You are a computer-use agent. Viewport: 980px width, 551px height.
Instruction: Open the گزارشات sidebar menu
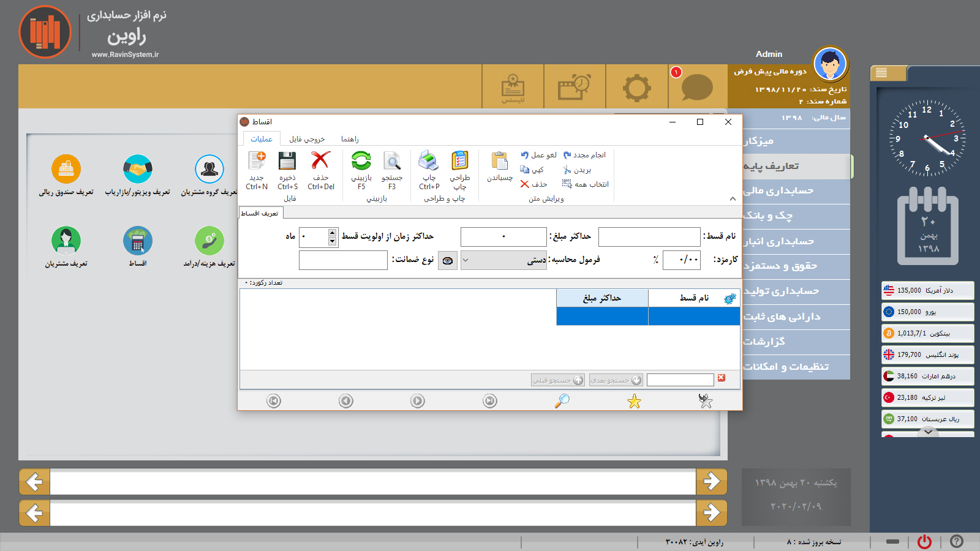796,342
